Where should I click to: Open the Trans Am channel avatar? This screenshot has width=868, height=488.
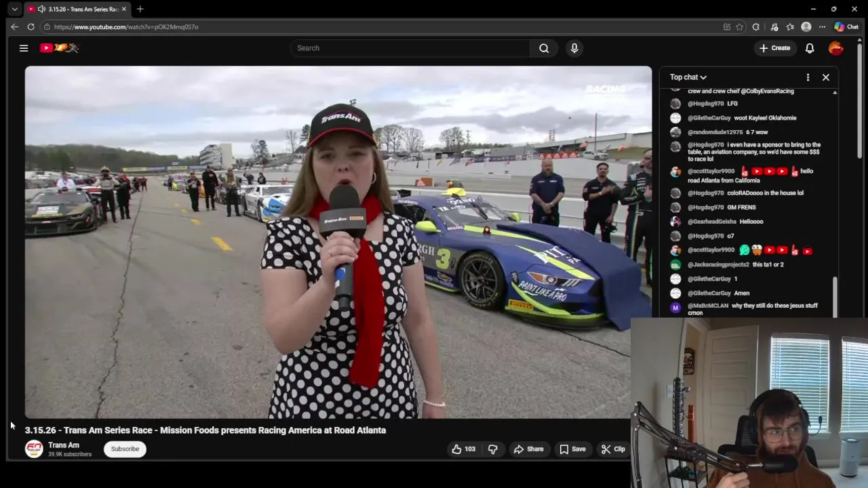coord(34,449)
